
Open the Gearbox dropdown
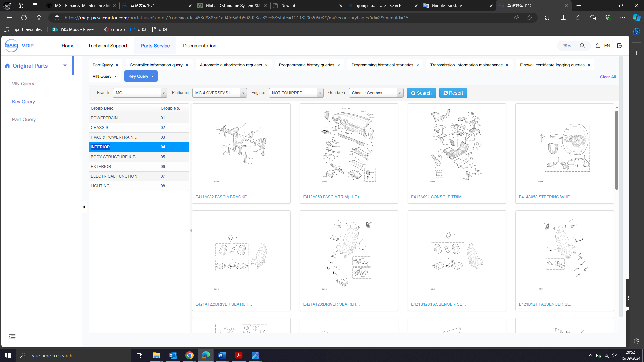pos(376,93)
